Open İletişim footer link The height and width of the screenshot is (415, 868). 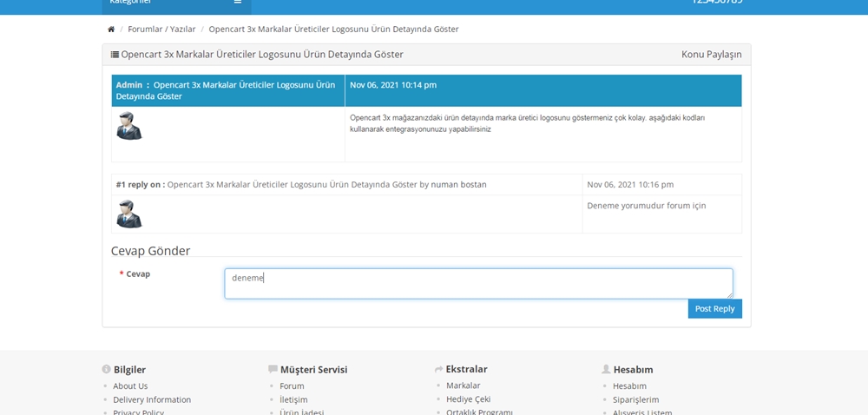coord(293,399)
